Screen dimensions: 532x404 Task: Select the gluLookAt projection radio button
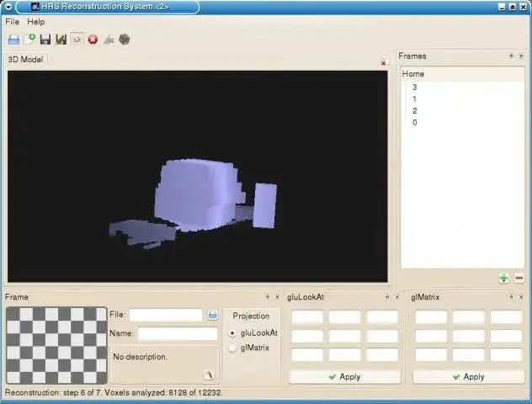coord(232,333)
